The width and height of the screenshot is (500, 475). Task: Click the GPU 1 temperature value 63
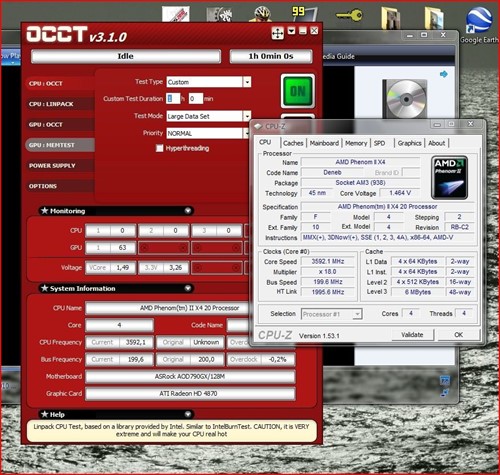pos(122,248)
